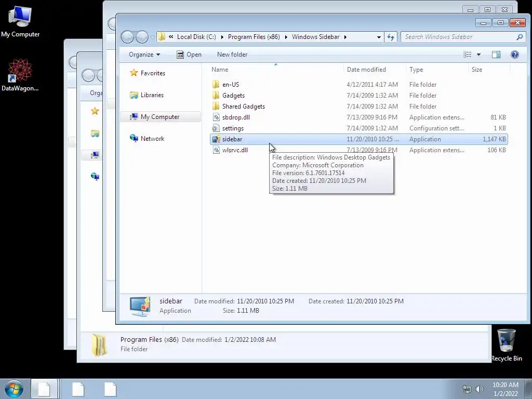Open the More view options dropdown arrow
532x399 pixels.
tap(478, 55)
